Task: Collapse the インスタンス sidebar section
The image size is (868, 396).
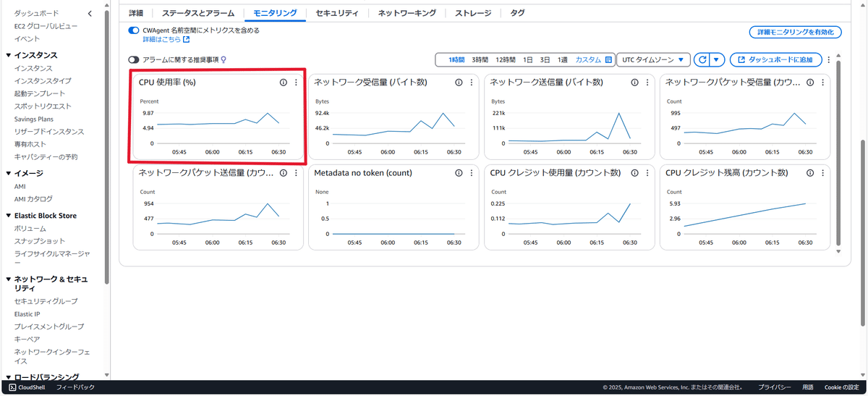Action: coord(8,55)
